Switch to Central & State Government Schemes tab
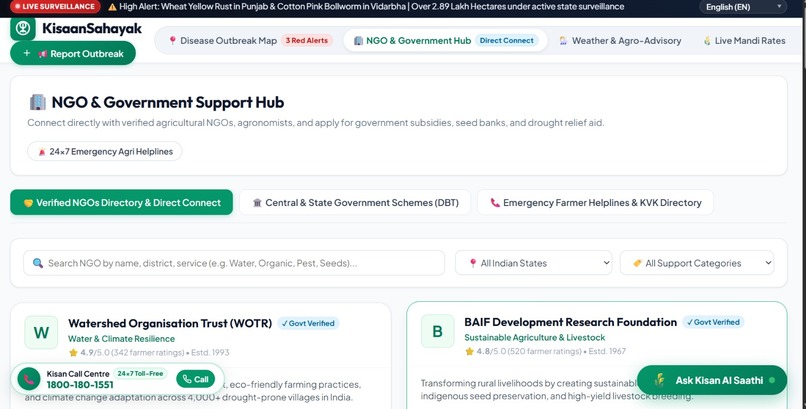Viewport: 806px width, 409px height. coord(355,202)
